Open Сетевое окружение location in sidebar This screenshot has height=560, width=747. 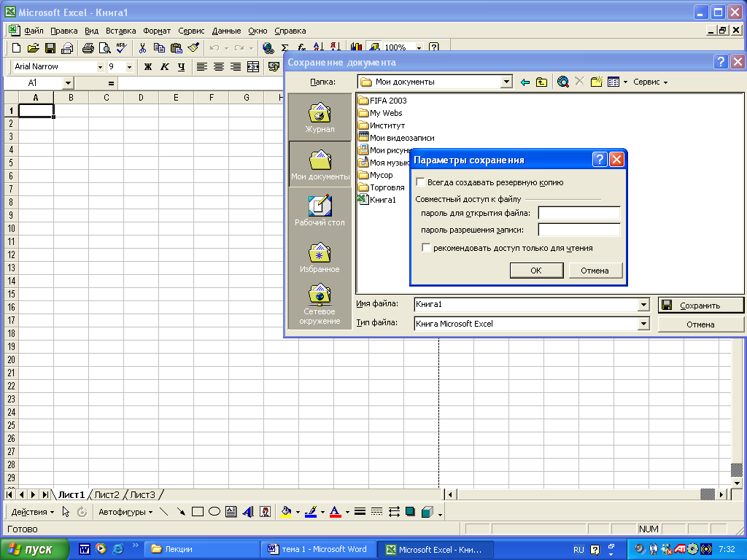coord(320,304)
